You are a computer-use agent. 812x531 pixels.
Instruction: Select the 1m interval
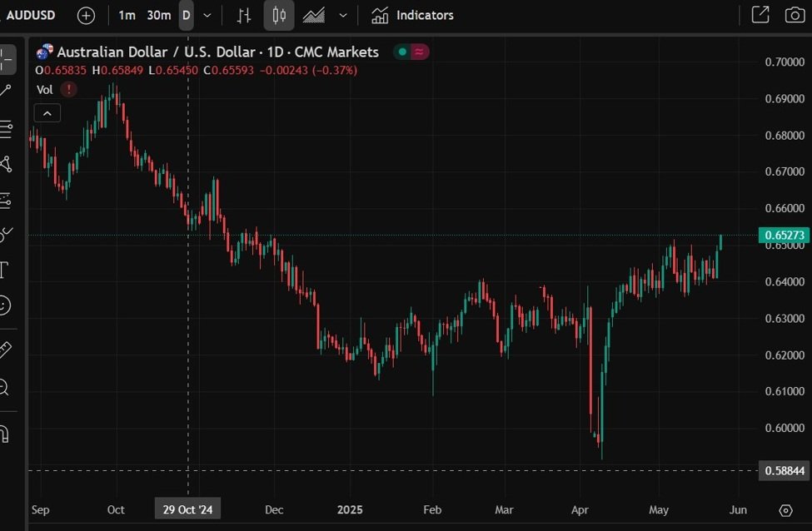click(x=127, y=15)
